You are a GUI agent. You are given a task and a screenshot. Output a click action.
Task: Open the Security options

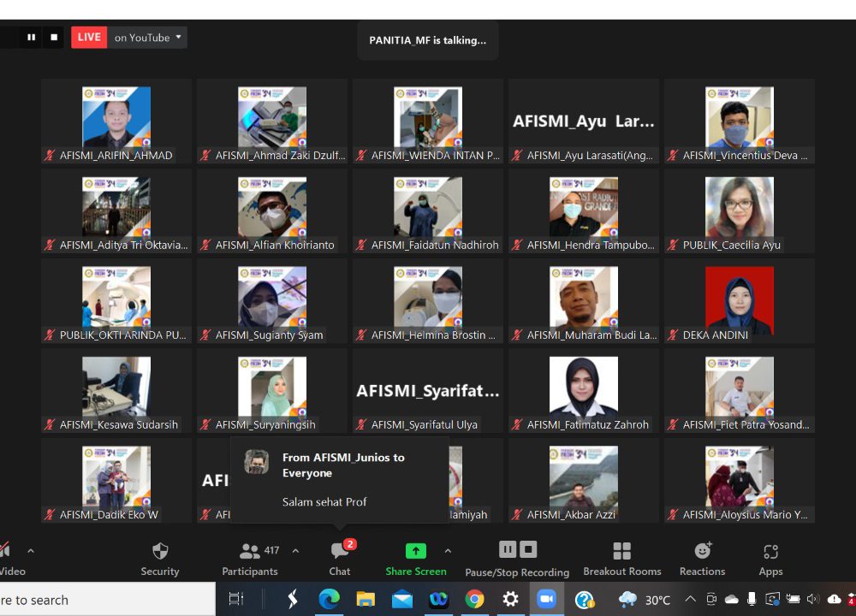(160, 559)
